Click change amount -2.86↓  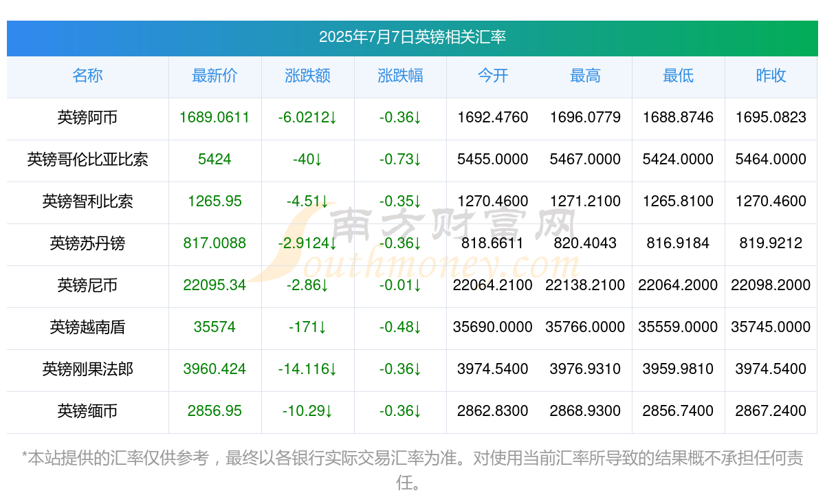coord(307,285)
